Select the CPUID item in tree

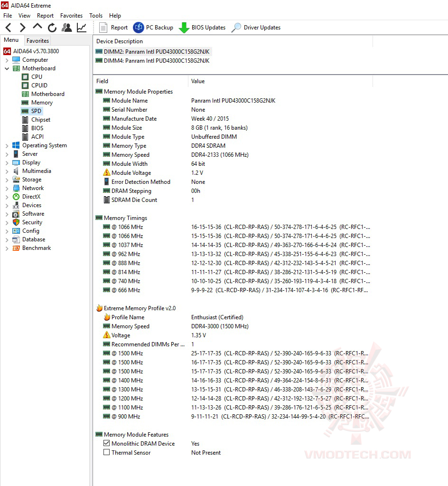click(35, 85)
